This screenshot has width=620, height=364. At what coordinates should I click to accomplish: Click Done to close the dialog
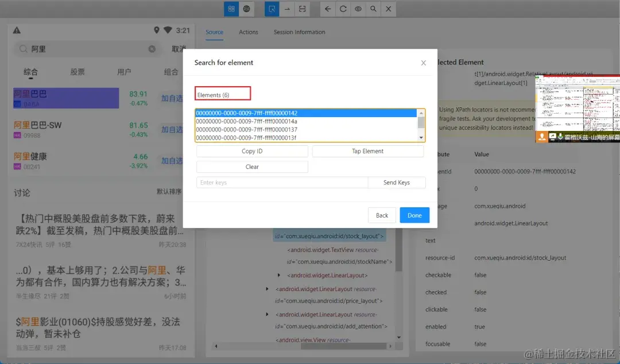point(414,215)
